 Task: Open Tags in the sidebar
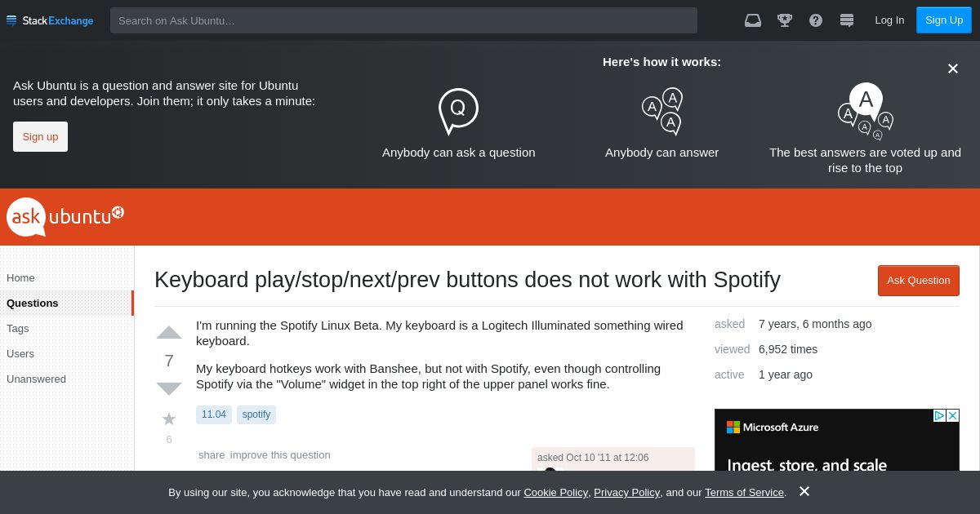coord(17,328)
